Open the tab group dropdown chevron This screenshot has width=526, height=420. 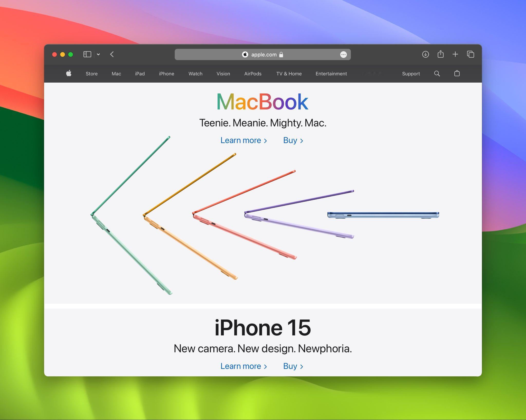pyautogui.click(x=98, y=54)
